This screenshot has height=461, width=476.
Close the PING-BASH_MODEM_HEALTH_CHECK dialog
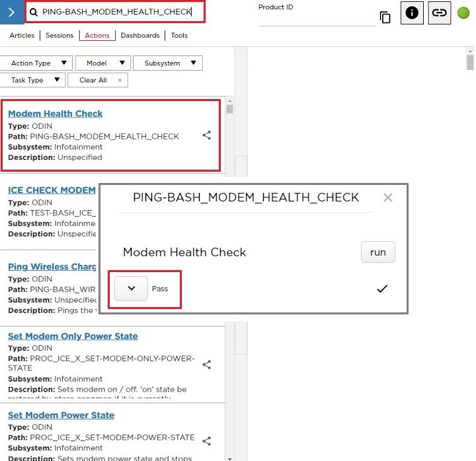coord(388,197)
